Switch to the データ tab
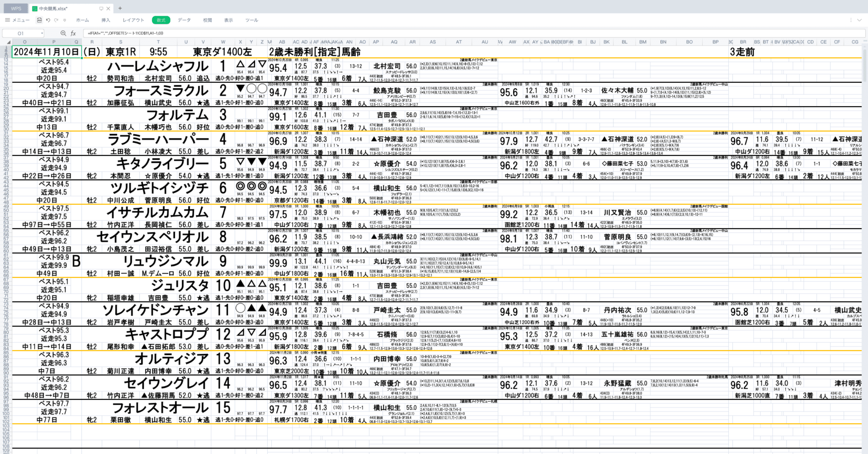The width and height of the screenshot is (868, 454). pyautogui.click(x=184, y=20)
